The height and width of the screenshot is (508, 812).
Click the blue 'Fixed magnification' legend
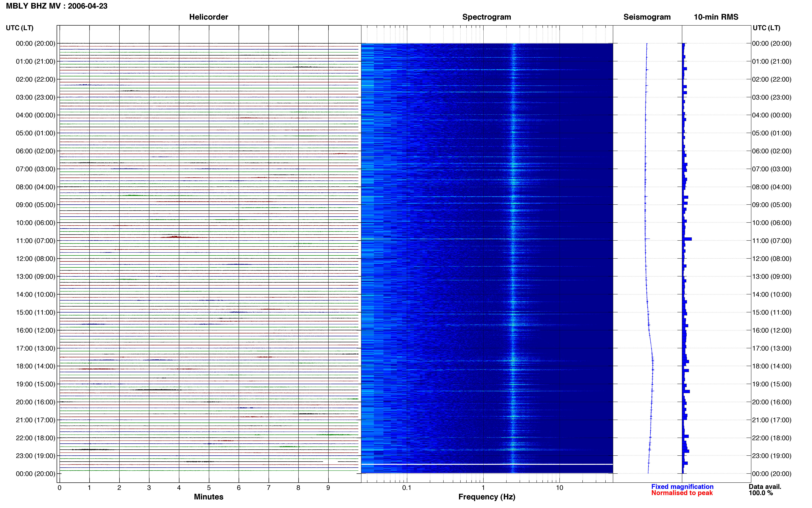pyautogui.click(x=682, y=486)
